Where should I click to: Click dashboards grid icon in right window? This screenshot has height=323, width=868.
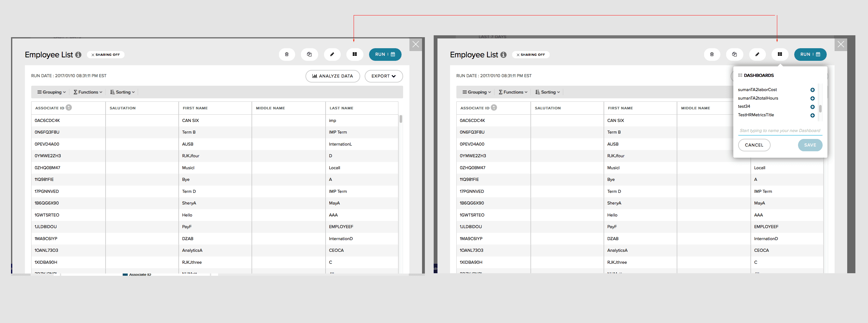pos(780,54)
